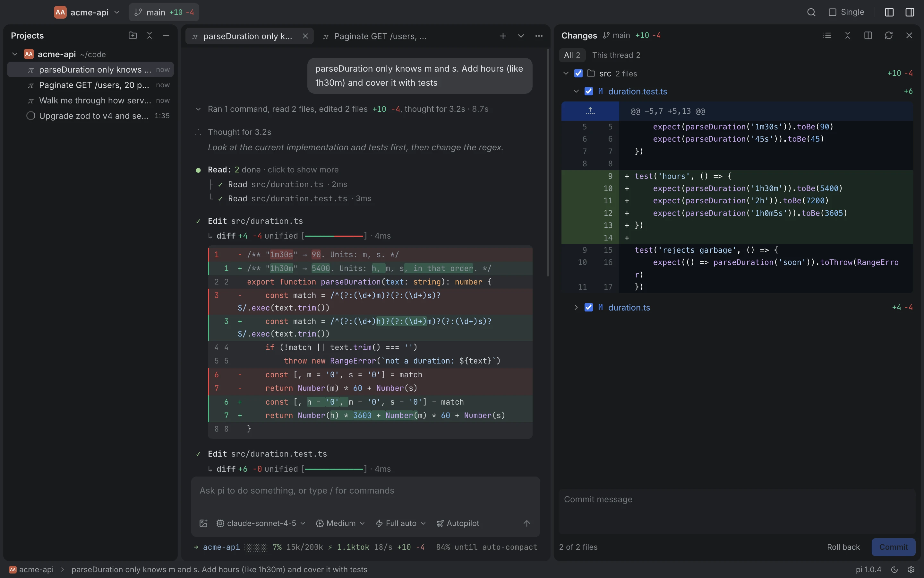Collapse all files in Changes panel
The width and height of the screenshot is (924, 578).
click(x=848, y=35)
